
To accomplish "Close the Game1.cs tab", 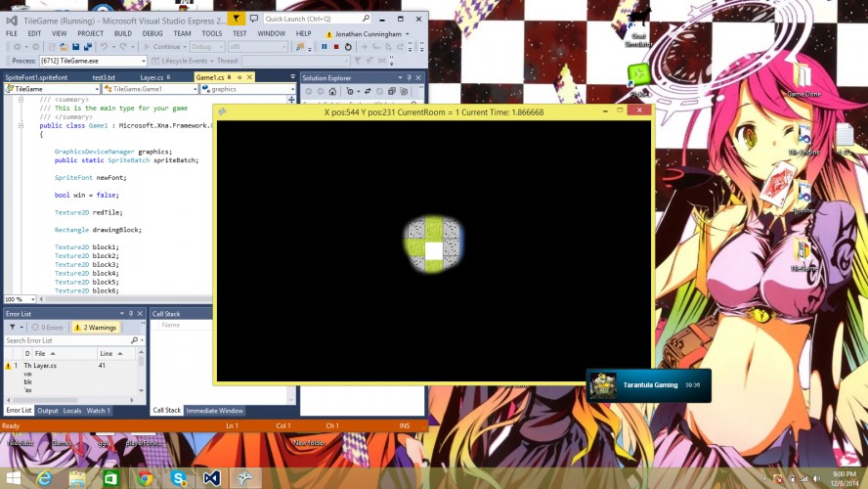I will pyautogui.click(x=249, y=77).
